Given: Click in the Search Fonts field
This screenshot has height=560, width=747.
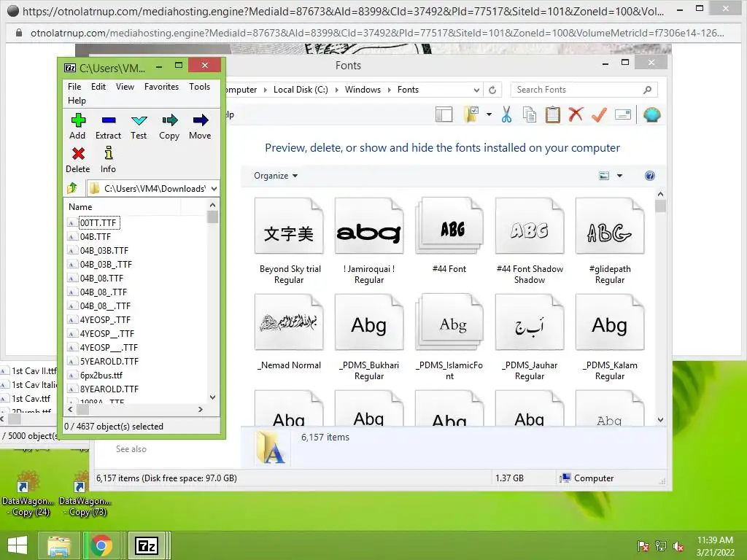Looking at the screenshot, I should coord(578,90).
